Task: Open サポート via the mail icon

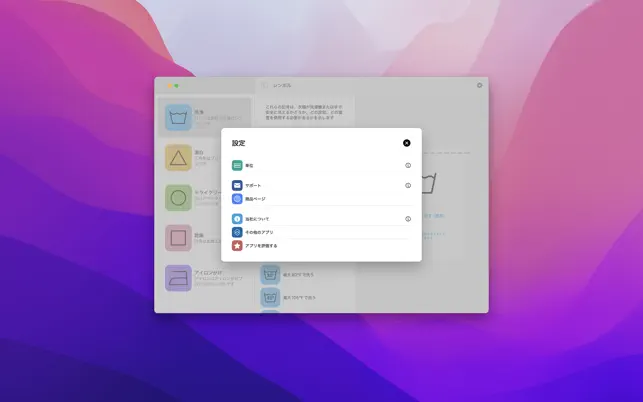Action: tap(237, 185)
